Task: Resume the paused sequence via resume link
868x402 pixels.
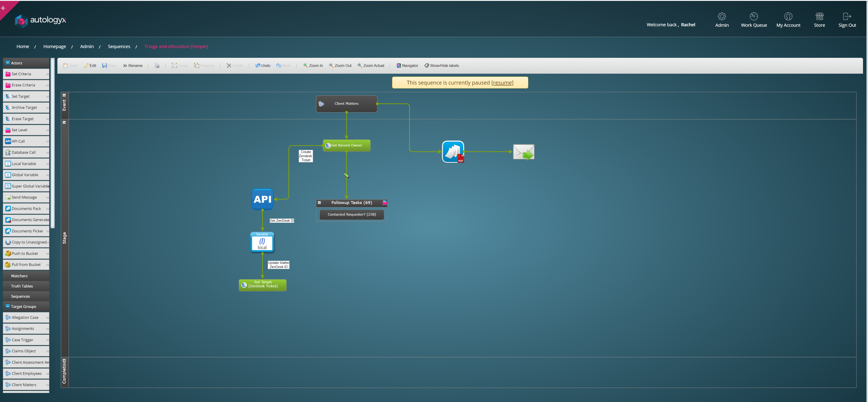Action: [x=502, y=83]
